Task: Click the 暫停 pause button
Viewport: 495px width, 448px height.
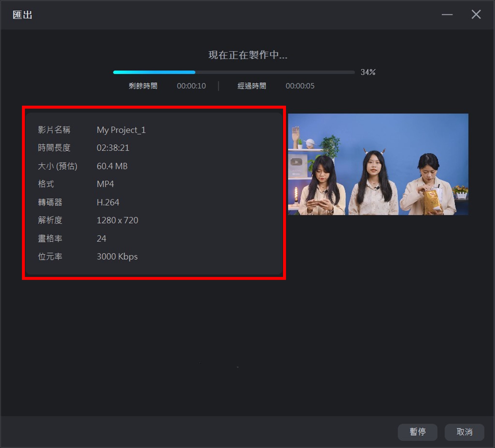Action: coord(417,432)
